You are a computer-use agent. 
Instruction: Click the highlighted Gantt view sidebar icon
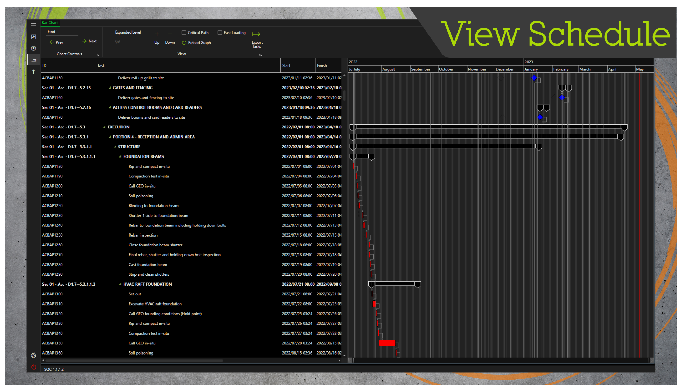tap(33, 60)
